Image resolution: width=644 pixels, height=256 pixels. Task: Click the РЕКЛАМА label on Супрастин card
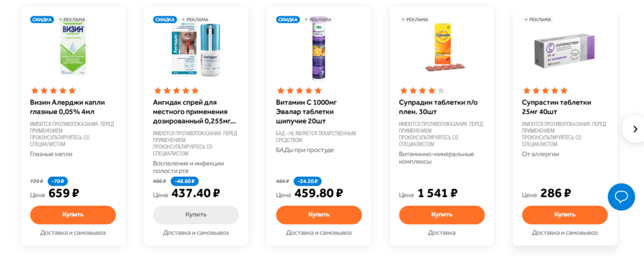click(x=538, y=19)
